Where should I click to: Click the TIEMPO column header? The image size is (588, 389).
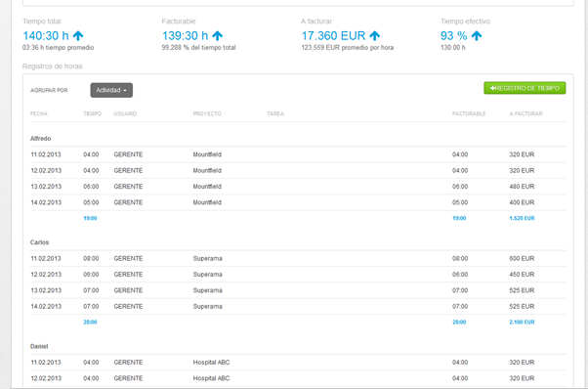[x=92, y=113]
